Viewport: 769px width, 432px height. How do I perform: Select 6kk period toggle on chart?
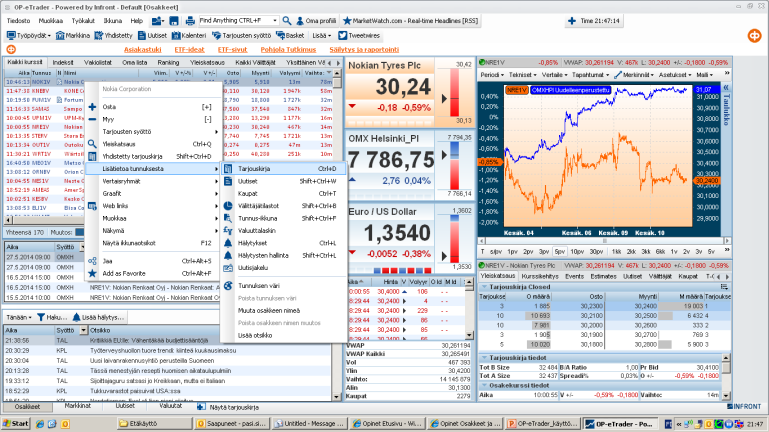pos(660,252)
